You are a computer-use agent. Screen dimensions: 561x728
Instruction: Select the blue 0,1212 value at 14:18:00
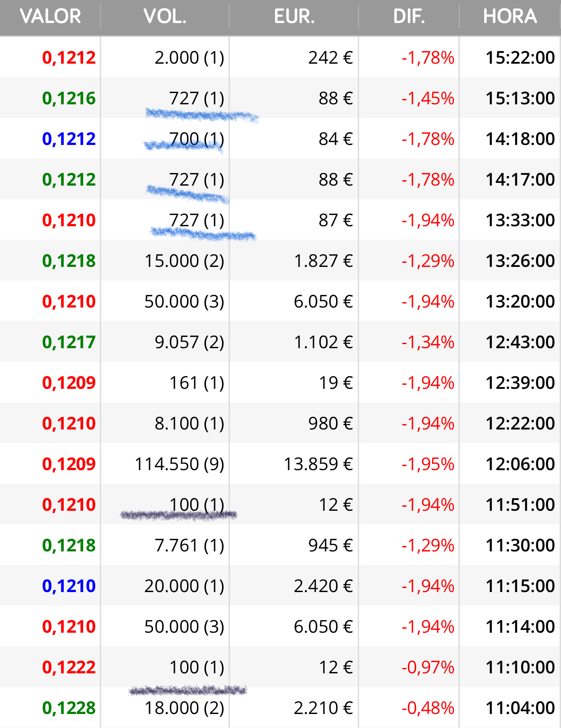69,139
